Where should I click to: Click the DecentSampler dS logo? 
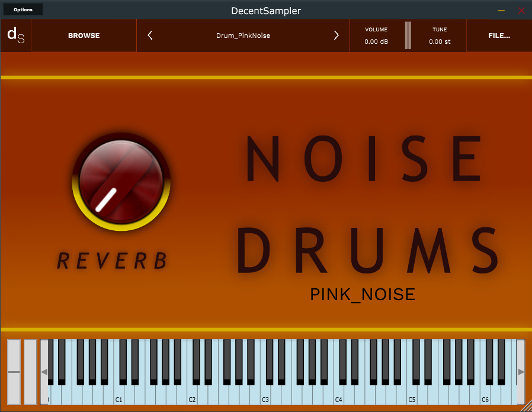[x=16, y=36]
